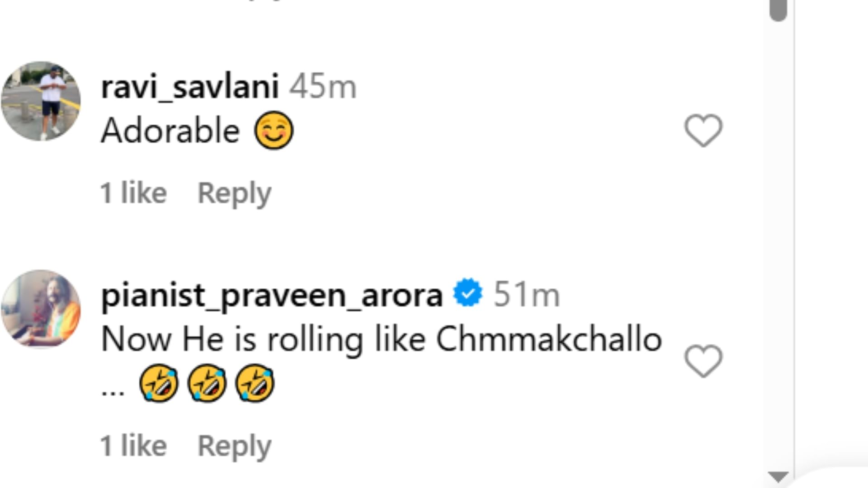Click the "Now He is rolling like Chmmakchallo" text

tap(382, 340)
